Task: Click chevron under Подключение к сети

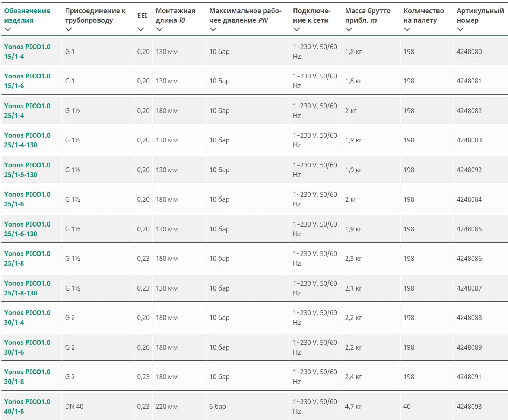Action: click(x=297, y=29)
